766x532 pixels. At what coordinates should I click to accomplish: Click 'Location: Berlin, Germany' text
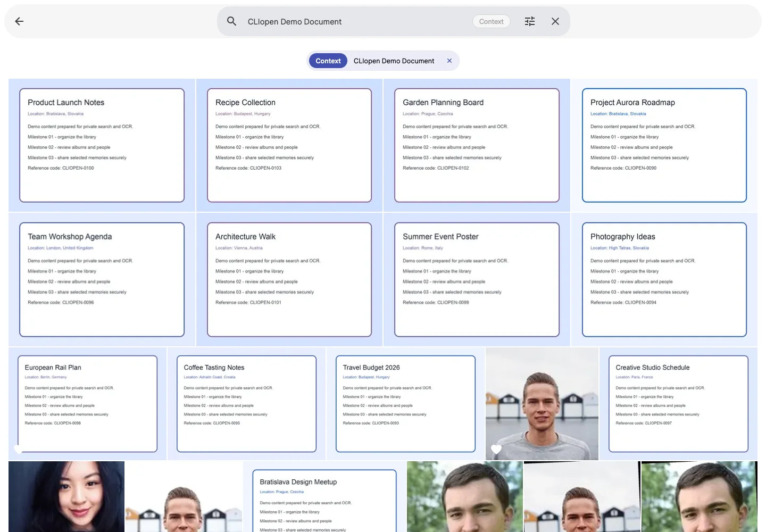click(x=46, y=377)
